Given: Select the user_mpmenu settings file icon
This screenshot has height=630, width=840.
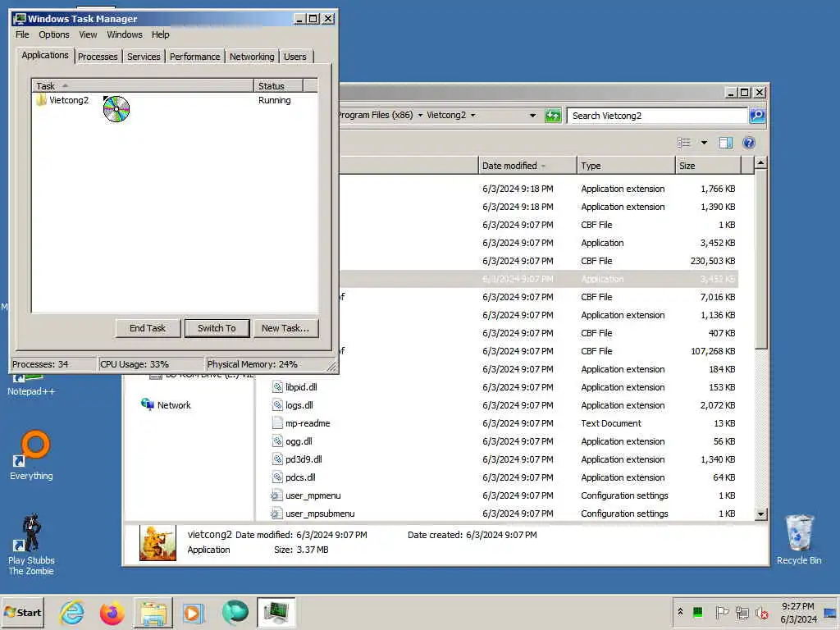Looking at the screenshot, I should (x=276, y=495).
